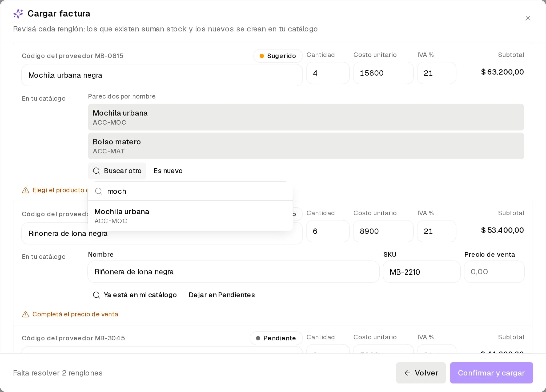
Task: Select the Mochila urbana ACC-MOC suggestion card
Action: (x=306, y=117)
